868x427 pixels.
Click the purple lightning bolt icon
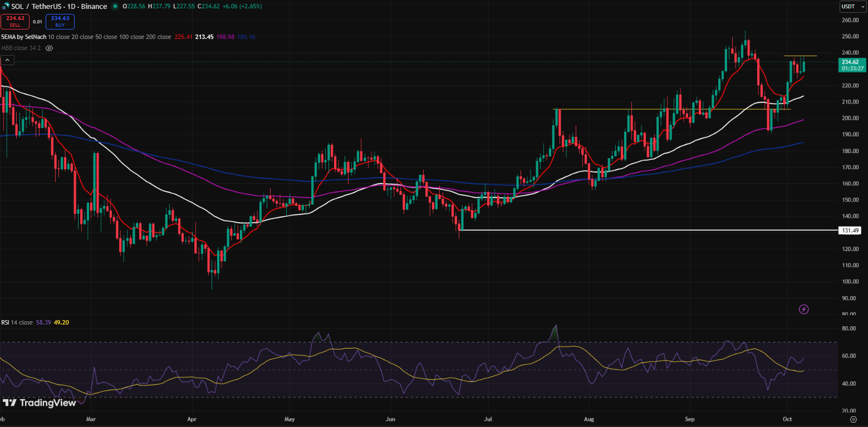(x=803, y=309)
